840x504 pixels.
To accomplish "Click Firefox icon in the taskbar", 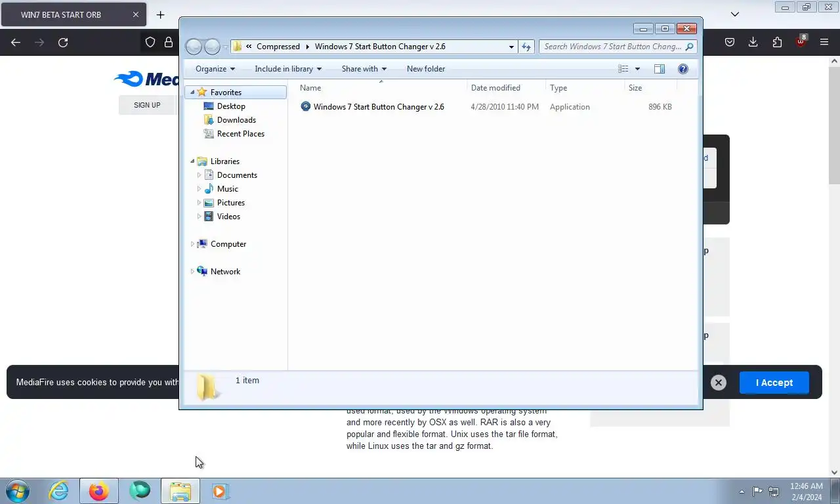I will 99,491.
